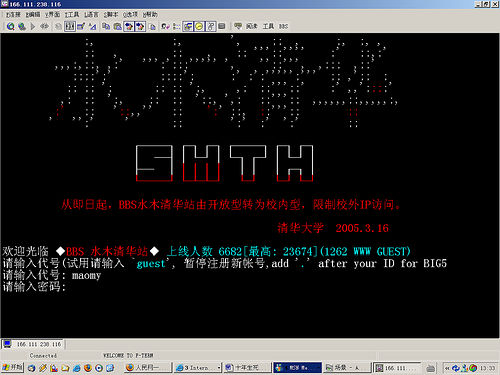Click the copy icon in the toolbar

pyautogui.click(x=106, y=26)
